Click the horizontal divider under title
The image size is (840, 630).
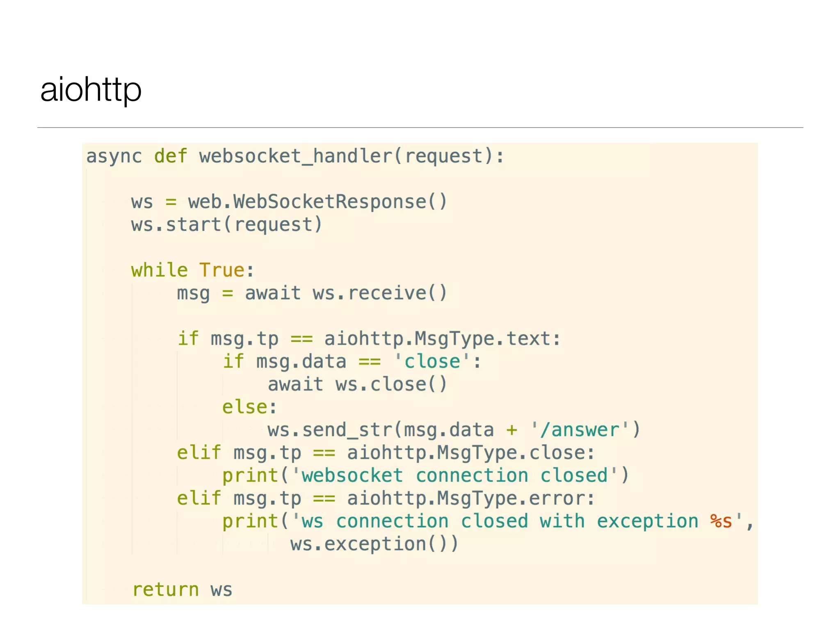pyautogui.click(x=420, y=128)
